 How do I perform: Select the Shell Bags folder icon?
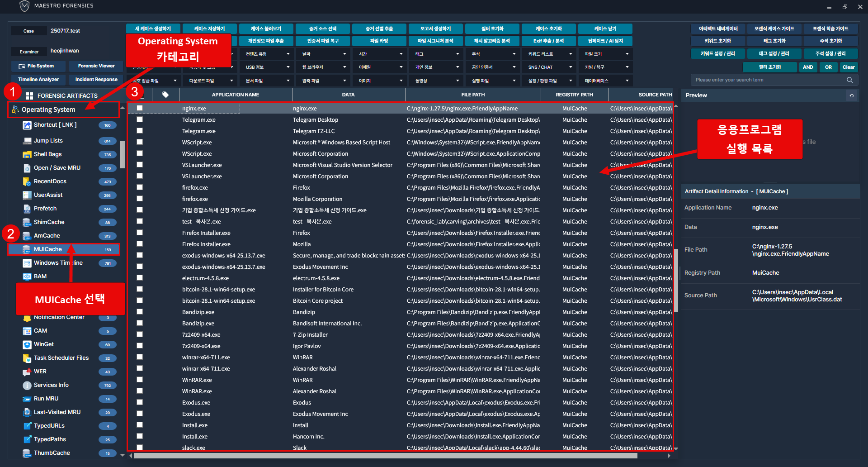[x=27, y=154]
